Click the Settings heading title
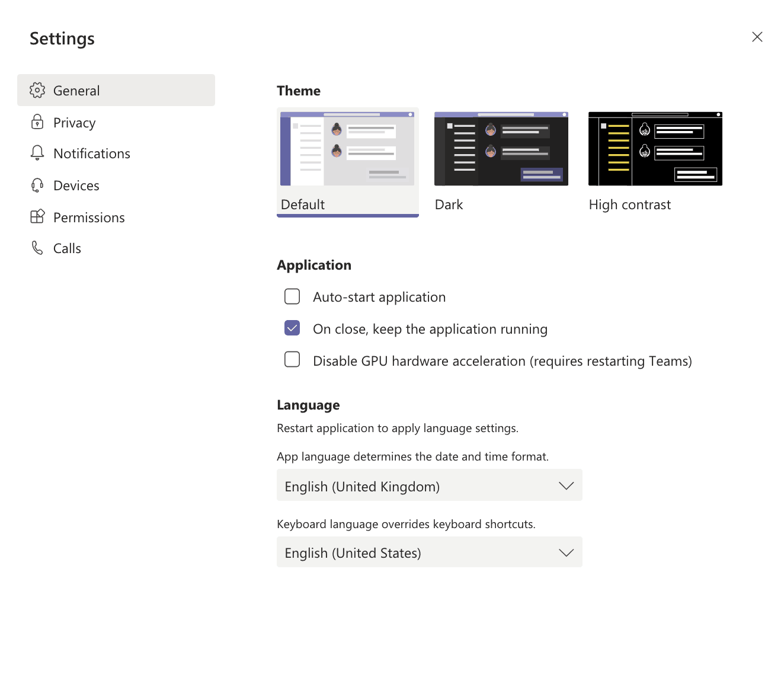Image resolution: width=784 pixels, height=684 pixels. 62,38
